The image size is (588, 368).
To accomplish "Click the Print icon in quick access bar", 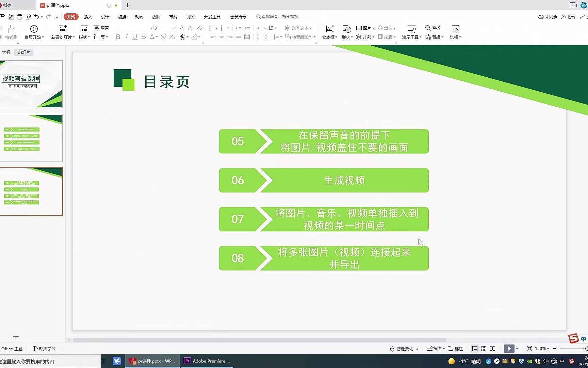I will (20, 17).
